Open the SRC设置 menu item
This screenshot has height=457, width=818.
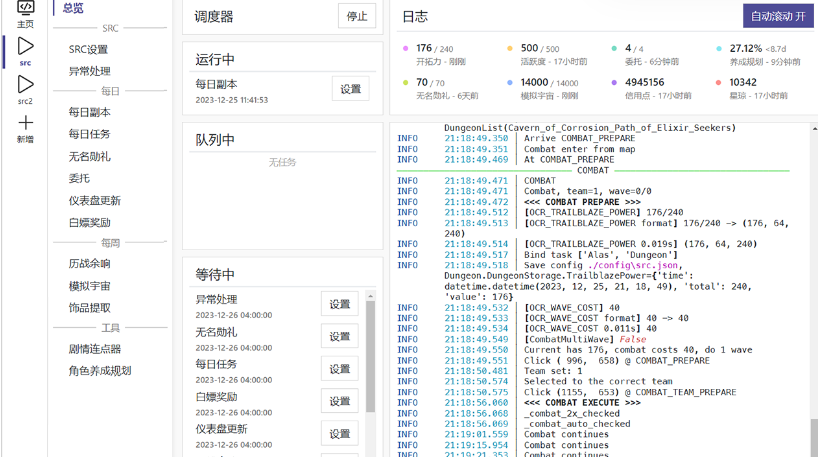[x=88, y=50]
